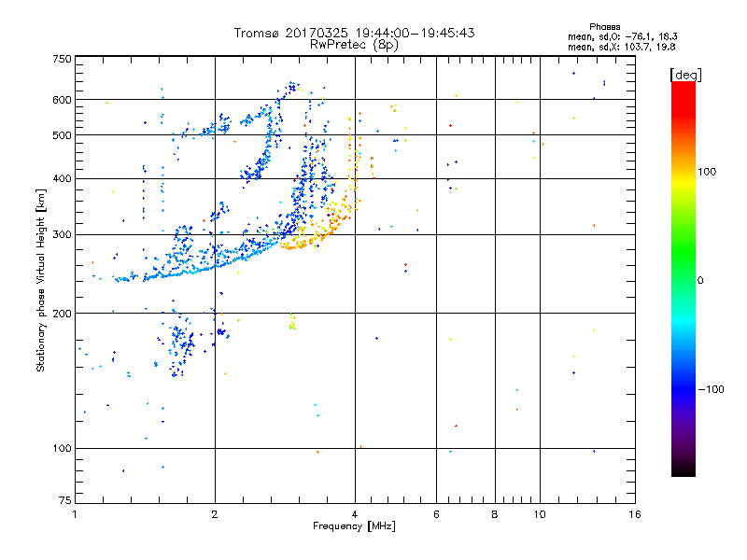Click the 'Phases' header label

pyautogui.click(x=604, y=27)
